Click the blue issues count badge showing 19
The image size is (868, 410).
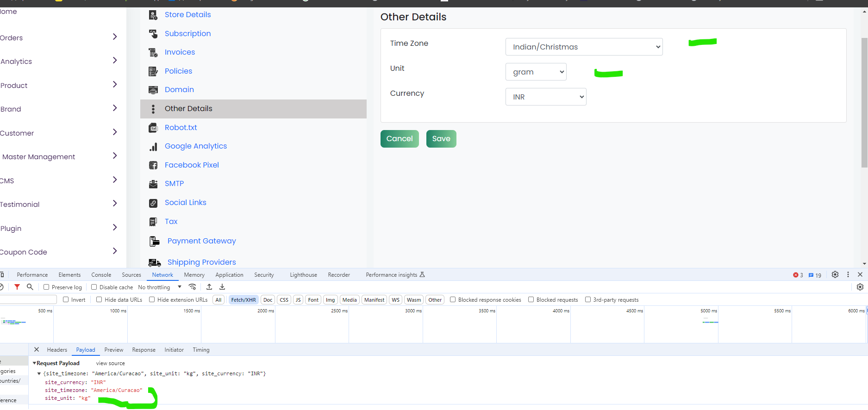pos(815,275)
